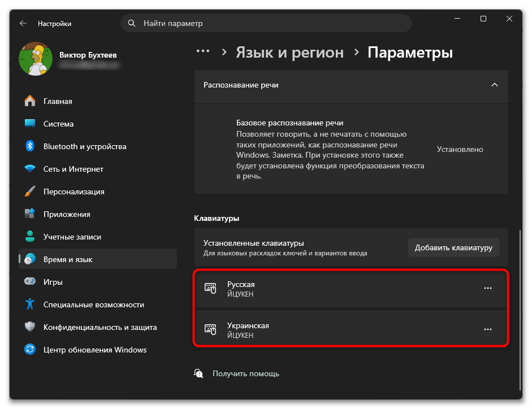Click the Получить помощь link
Screen dimensions: 532x409
(245, 374)
